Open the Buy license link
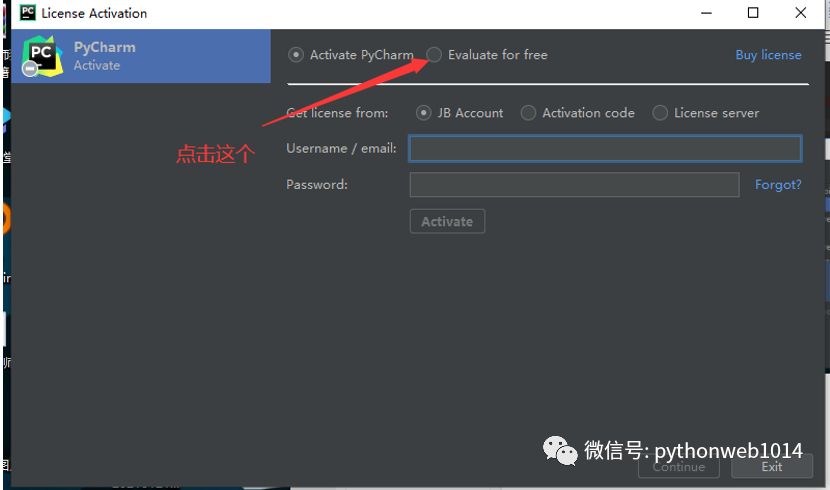The width and height of the screenshot is (830, 490). tap(768, 55)
